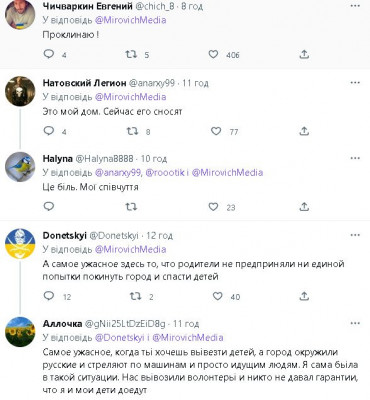Open more options menu on Halyna's tweet
The image size is (370, 400).
[355, 159]
